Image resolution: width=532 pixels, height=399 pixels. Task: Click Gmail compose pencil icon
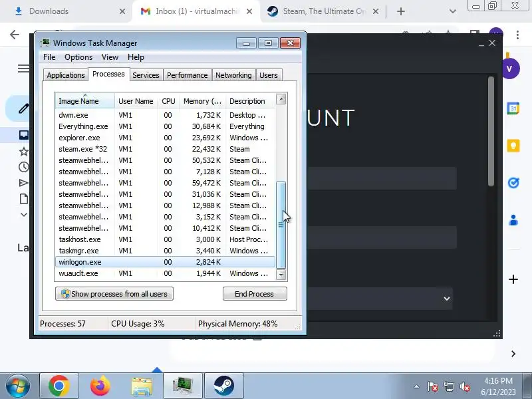pos(23,108)
